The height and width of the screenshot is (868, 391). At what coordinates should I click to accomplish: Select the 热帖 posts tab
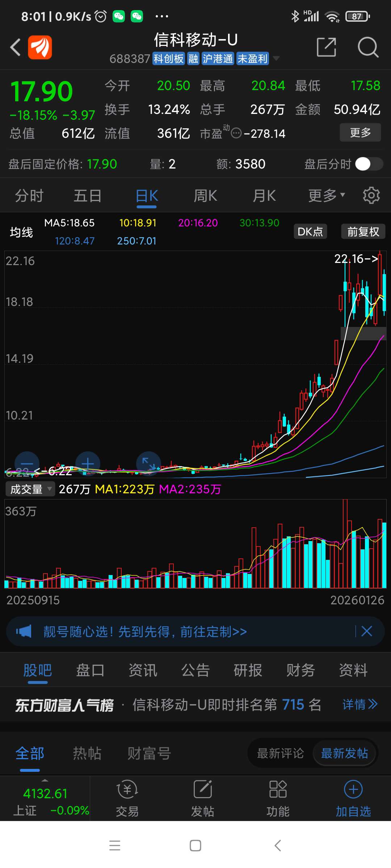tap(87, 753)
